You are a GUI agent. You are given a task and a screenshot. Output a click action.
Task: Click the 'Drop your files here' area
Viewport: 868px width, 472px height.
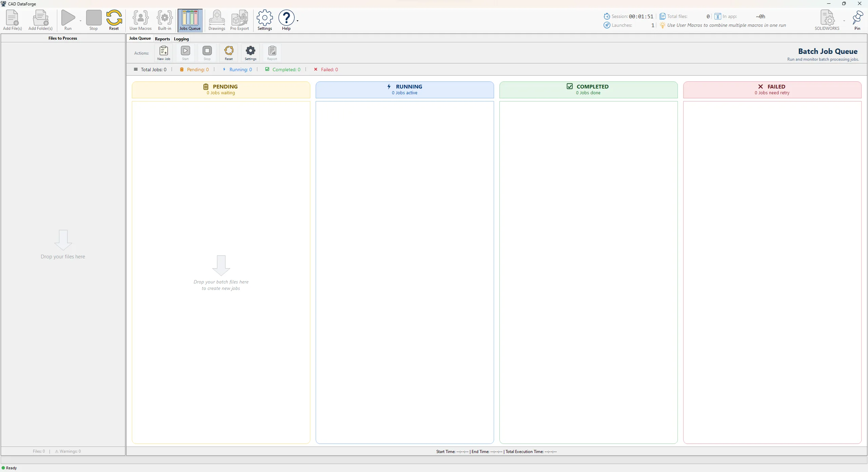tap(63, 244)
